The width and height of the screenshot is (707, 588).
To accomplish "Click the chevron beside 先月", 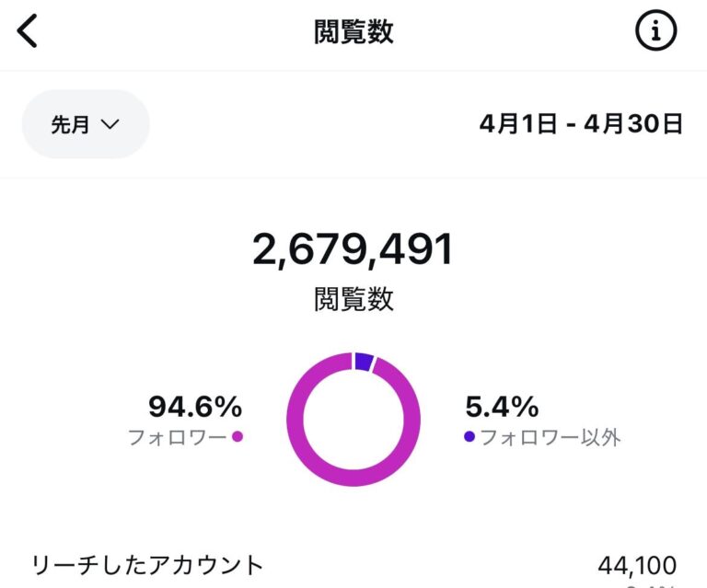I will pos(110,125).
